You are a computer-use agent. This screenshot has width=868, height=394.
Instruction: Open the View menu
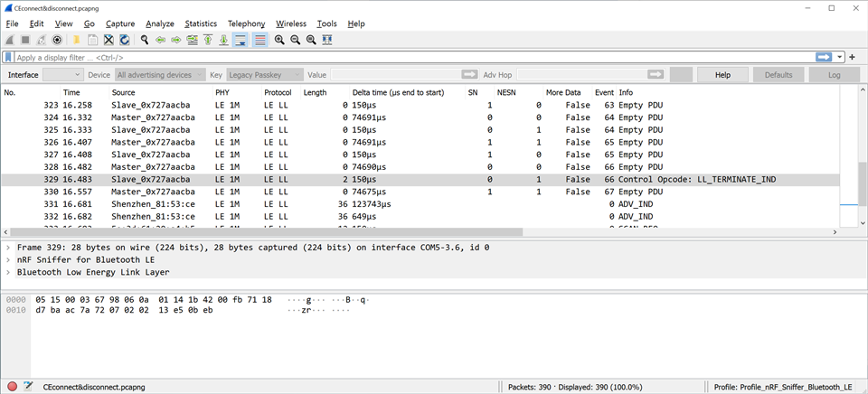(63, 23)
